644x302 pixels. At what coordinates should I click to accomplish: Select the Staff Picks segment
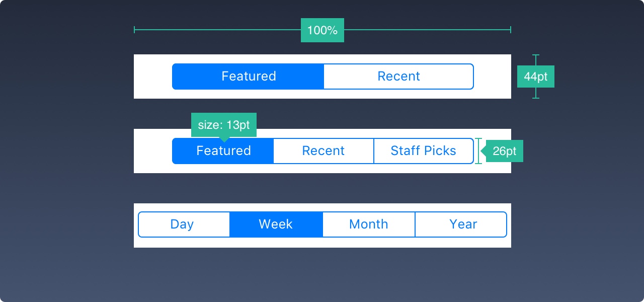423,151
